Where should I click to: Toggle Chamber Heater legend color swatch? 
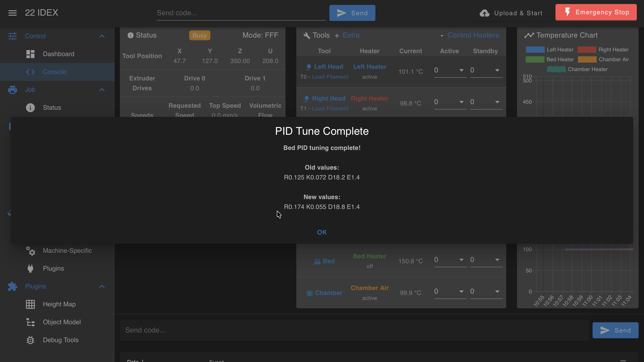(x=556, y=69)
